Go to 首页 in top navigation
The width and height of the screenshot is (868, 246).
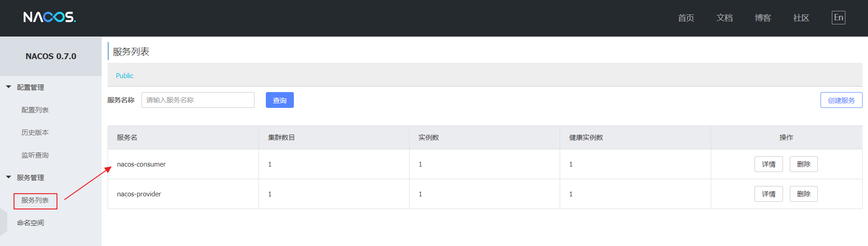pyautogui.click(x=686, y=18)
